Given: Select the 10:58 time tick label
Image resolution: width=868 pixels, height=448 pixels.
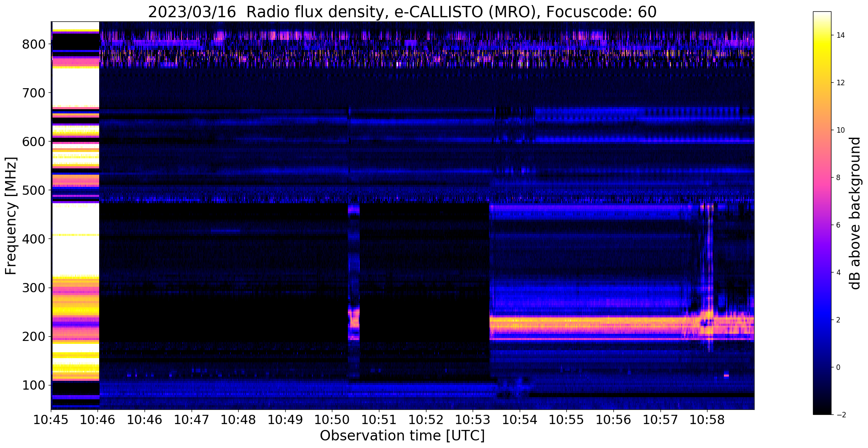Looking at the screenshot, I should (708, 420).
